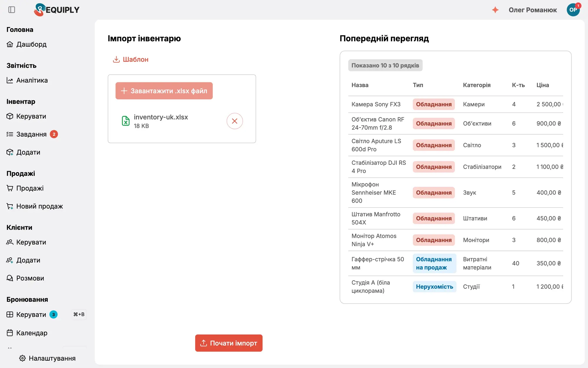
Task: Click the Олег Романюк username
Action: coord(533,10)
